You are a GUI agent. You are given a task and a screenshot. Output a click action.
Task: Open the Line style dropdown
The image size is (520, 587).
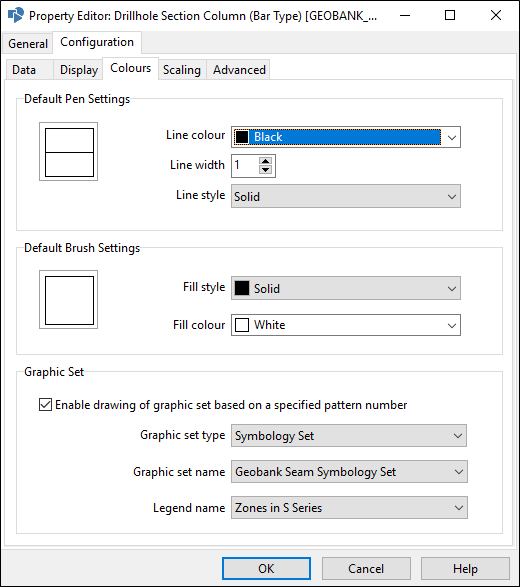tap(346, 196)
